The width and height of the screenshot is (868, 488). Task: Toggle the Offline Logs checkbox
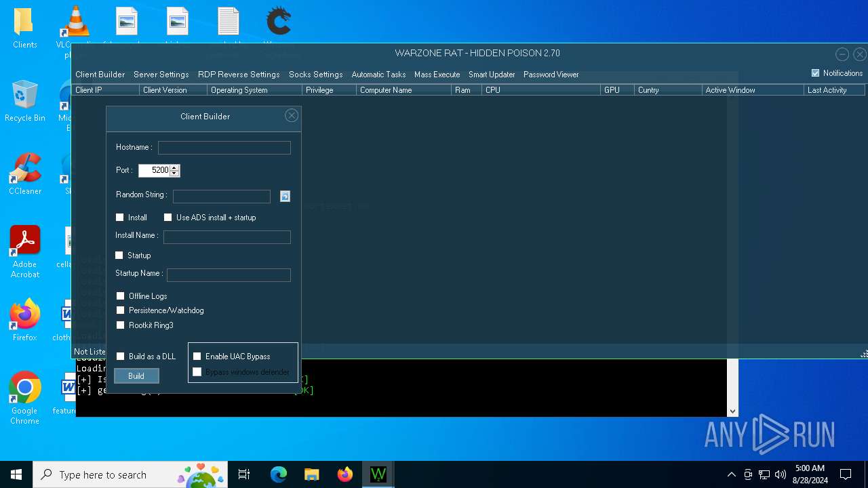(121, 296)
